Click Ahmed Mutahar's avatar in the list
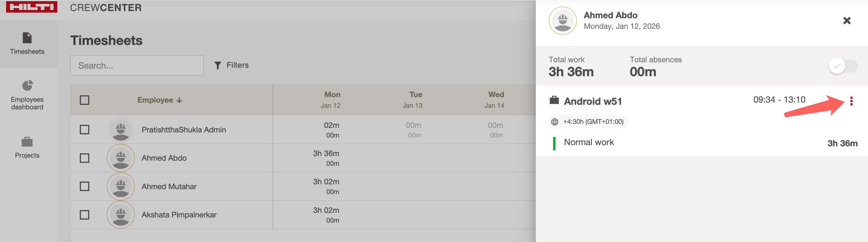The image size is (868, 242). [x=121, y=186]
